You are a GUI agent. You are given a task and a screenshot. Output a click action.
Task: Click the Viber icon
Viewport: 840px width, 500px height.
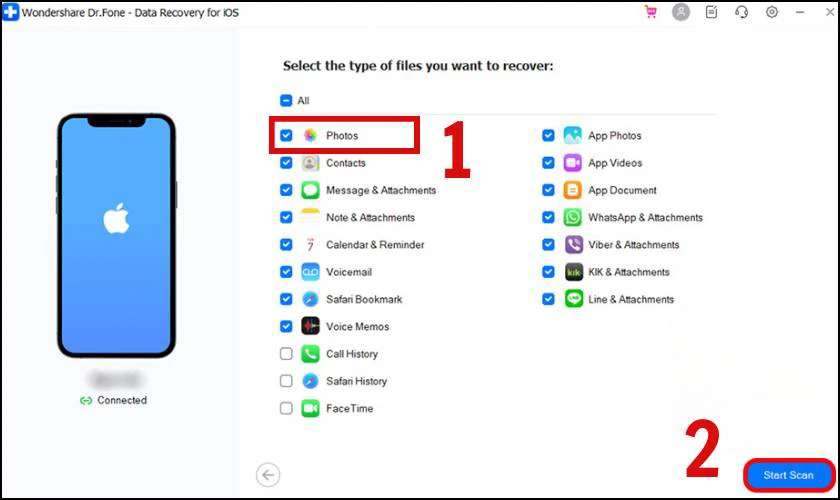(x=574, y=245)
